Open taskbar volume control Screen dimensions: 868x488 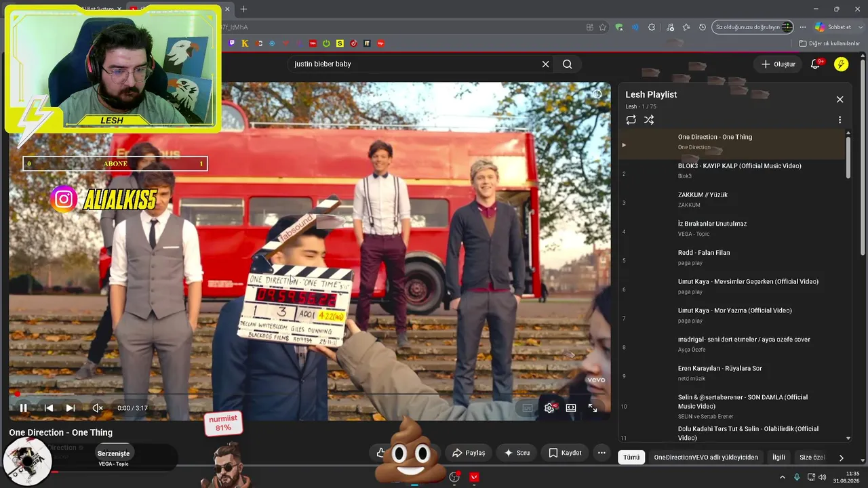coord(822,477)
